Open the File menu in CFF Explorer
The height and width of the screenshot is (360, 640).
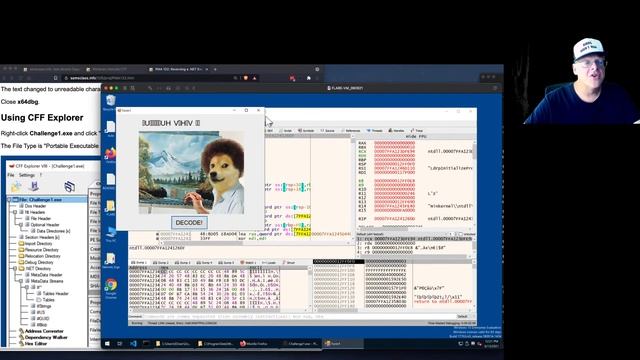pyautogui.click(x=11, y=175)
